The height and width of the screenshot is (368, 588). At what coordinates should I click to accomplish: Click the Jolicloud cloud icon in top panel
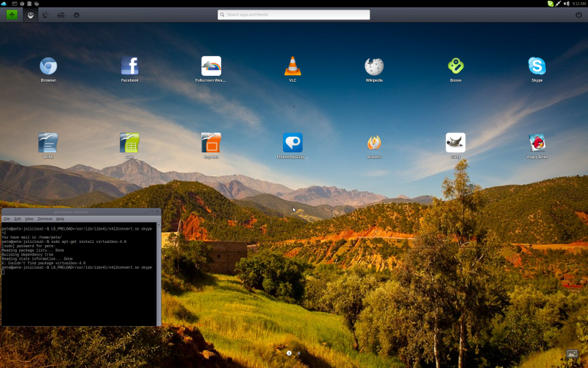tap(4, 4)
